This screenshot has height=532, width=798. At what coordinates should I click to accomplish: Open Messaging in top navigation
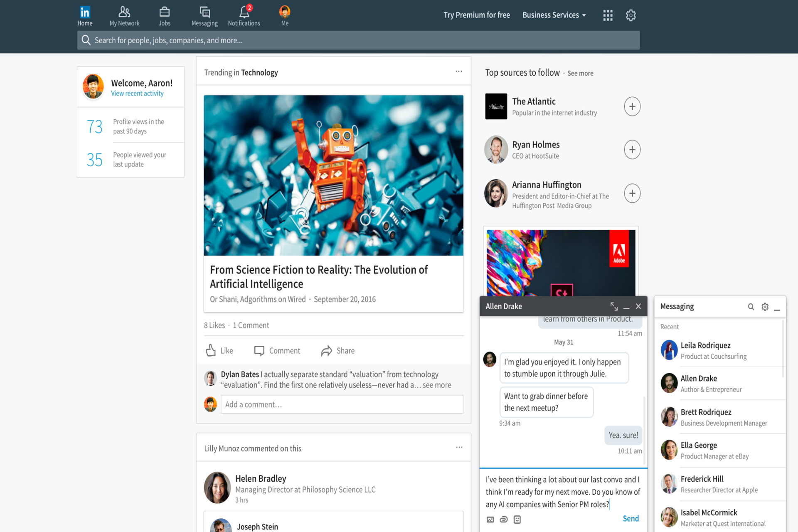point(204,16)
